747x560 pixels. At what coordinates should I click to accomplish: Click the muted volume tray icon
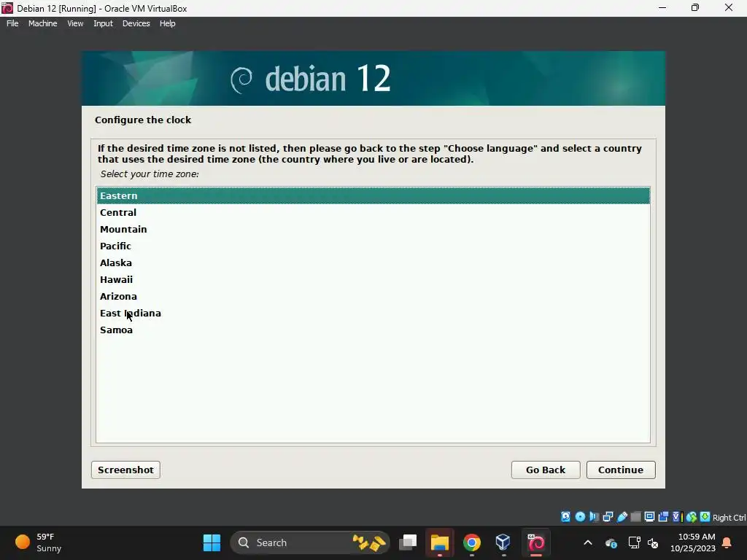tap(653, 542)
